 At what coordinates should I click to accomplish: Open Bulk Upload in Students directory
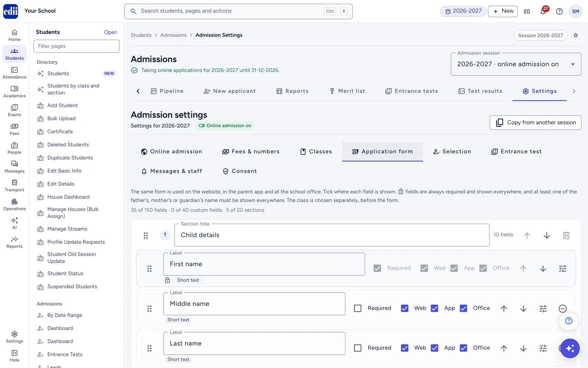click(x=76, y=118)
